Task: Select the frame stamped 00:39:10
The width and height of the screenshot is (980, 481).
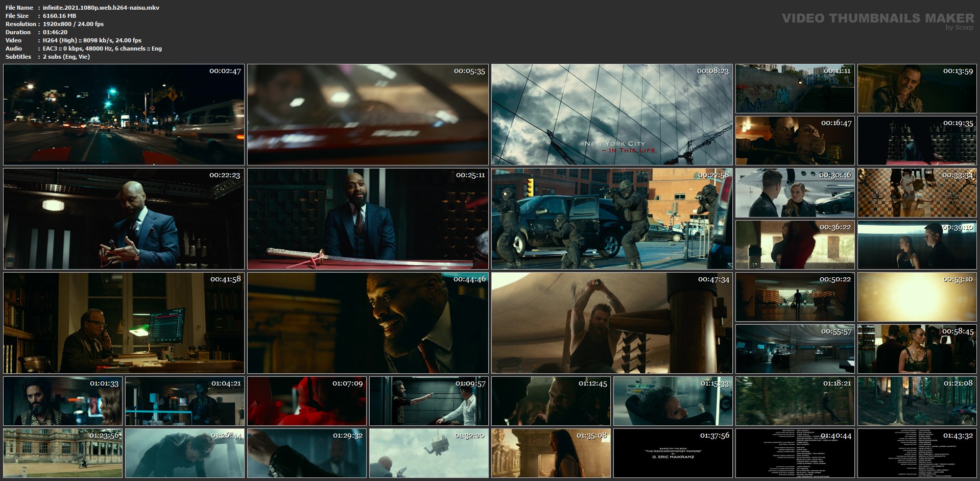Action: [x=917, y=245]
